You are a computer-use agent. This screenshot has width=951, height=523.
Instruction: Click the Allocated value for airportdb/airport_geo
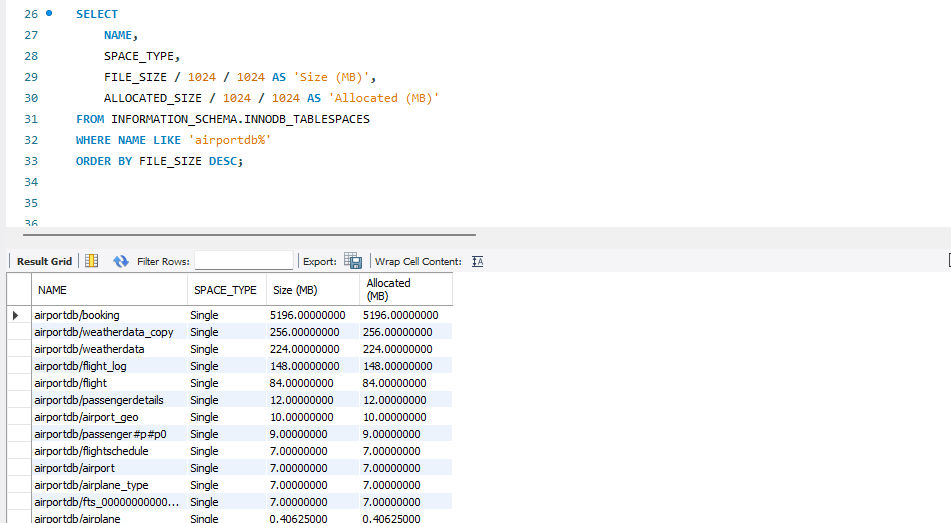tap(397, 417)
